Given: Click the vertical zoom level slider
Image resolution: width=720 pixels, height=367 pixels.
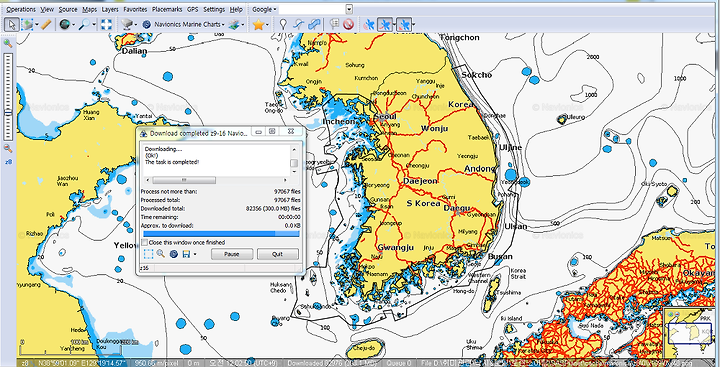Looking at the screenshot, I should click(8, 96).
